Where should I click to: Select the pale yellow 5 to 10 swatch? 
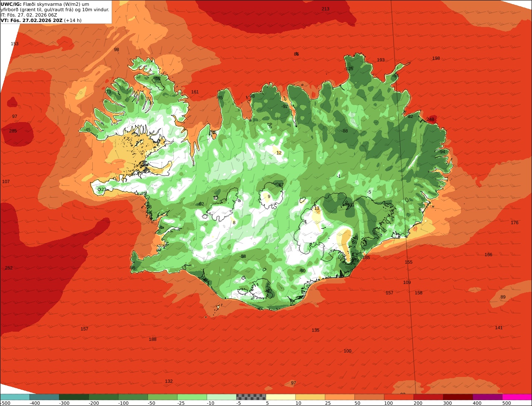(281, 397)
